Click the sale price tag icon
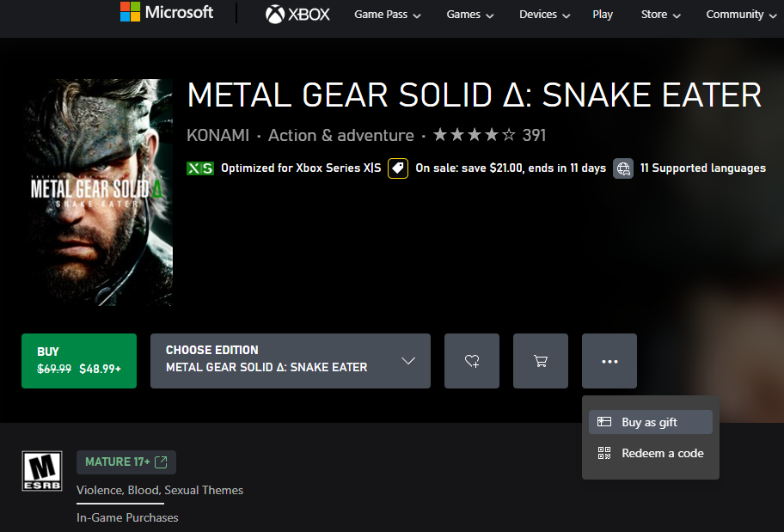784x532 pixels. pyautogui.click(x=398, y=168)
